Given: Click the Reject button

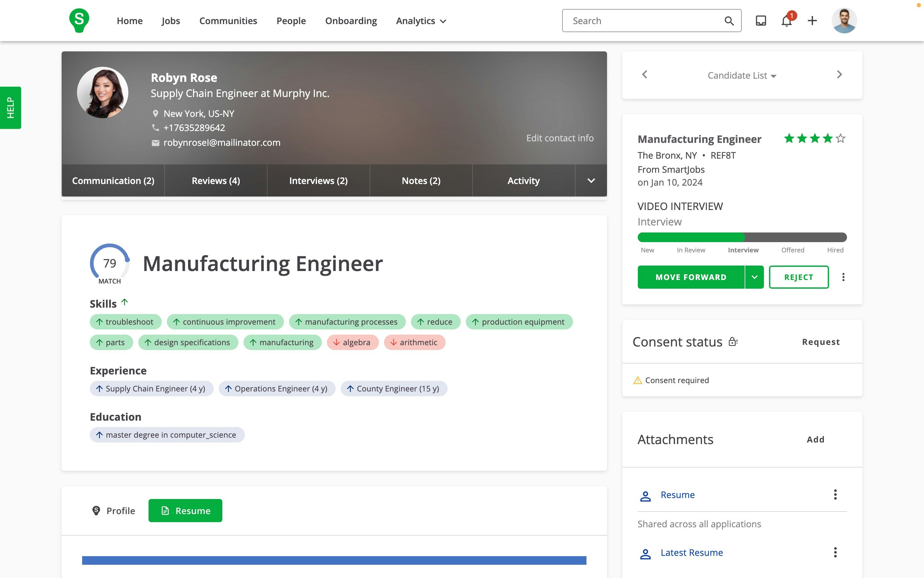Looking at the screenshot, I should (799, 277).
